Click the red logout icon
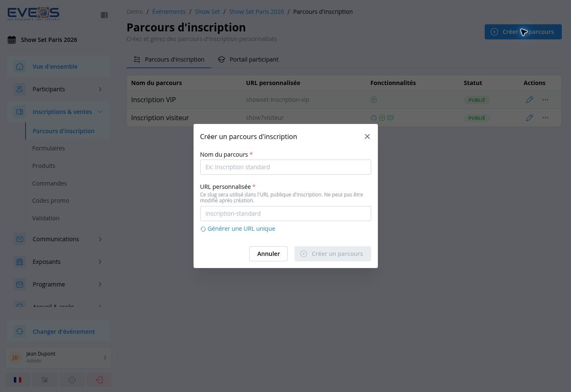The height and width of the screenshot is (392, 571). [99, 380]
